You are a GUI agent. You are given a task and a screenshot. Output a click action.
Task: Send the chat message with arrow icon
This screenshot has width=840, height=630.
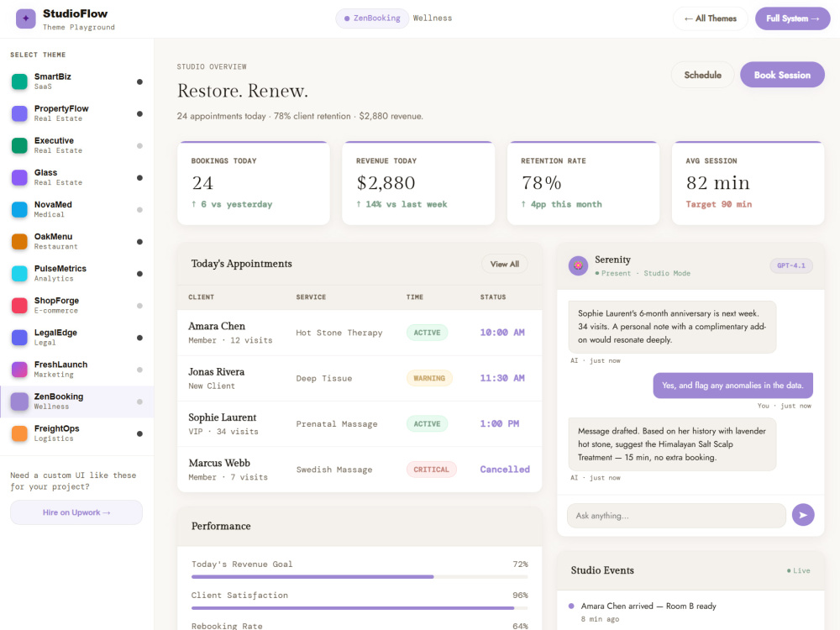pyautogui.click(x=803, y=515)
